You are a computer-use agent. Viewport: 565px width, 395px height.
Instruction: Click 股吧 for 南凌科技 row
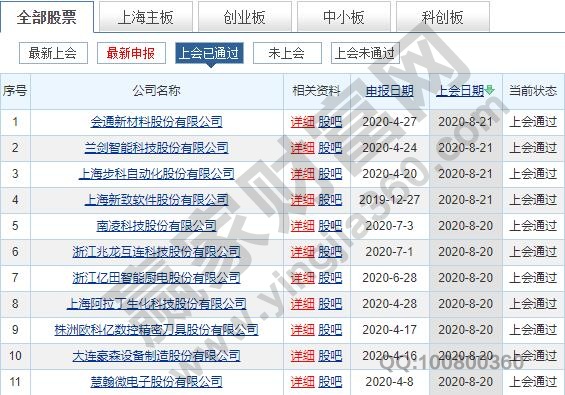tap(330, 226)
